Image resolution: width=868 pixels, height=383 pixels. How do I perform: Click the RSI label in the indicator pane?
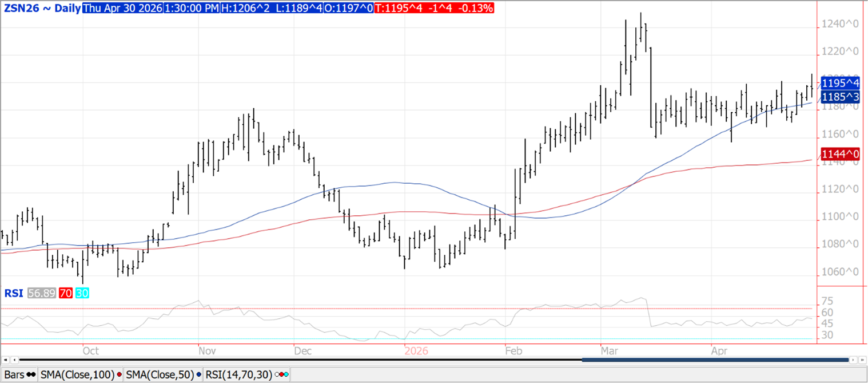pos(13,293)
